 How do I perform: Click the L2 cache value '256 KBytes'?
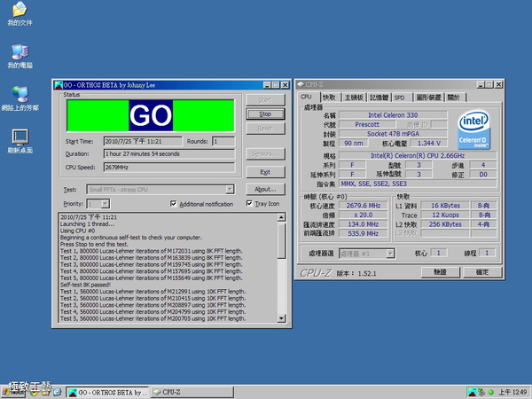pos(445,224)
